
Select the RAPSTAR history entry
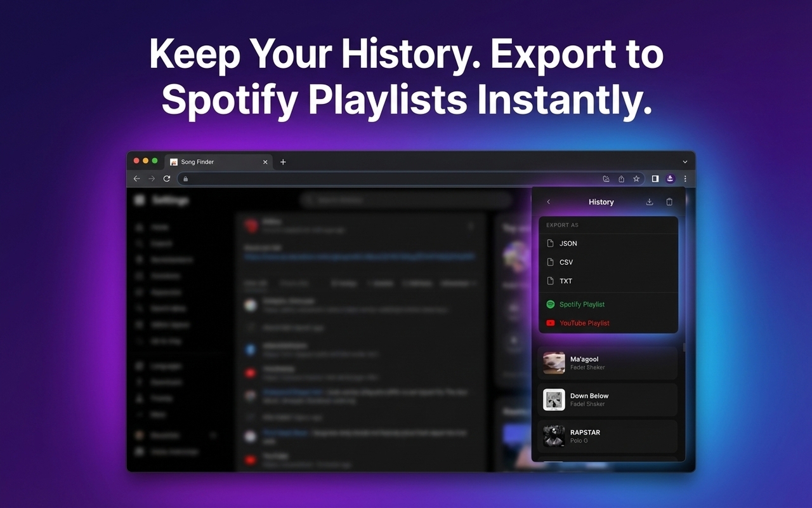click(x=608, y=436)
